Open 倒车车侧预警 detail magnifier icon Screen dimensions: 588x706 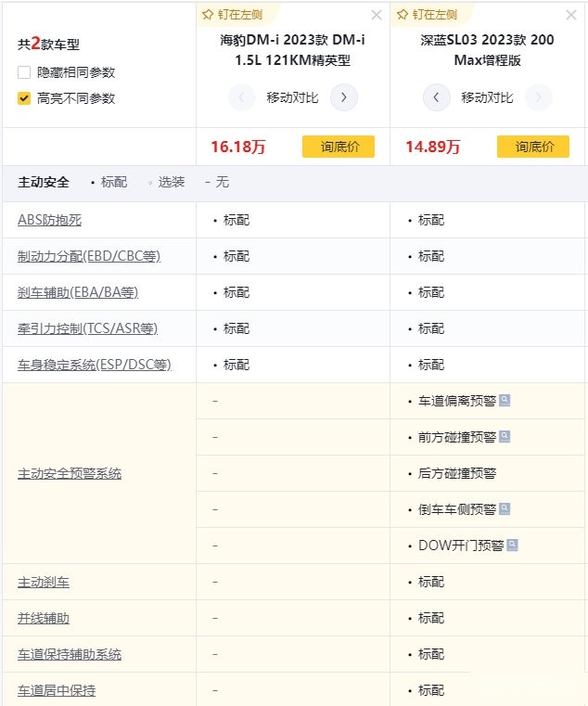click(x=505, y=508)
